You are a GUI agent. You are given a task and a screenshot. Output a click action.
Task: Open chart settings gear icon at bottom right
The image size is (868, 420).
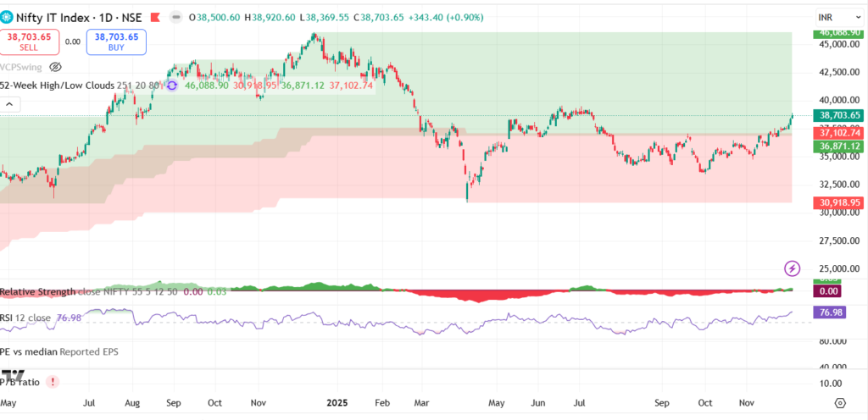coord(840,403)
